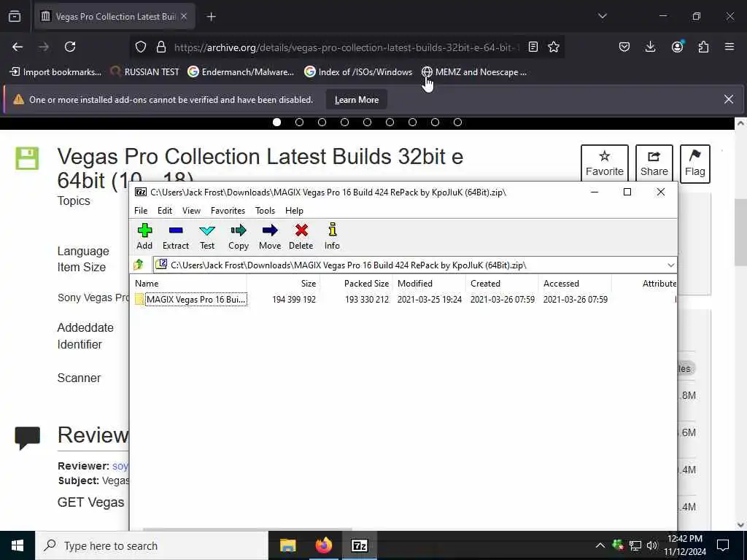Flag this item on archive.org
The height and width of the screenshot is (560, 747).
coord(695,164)
